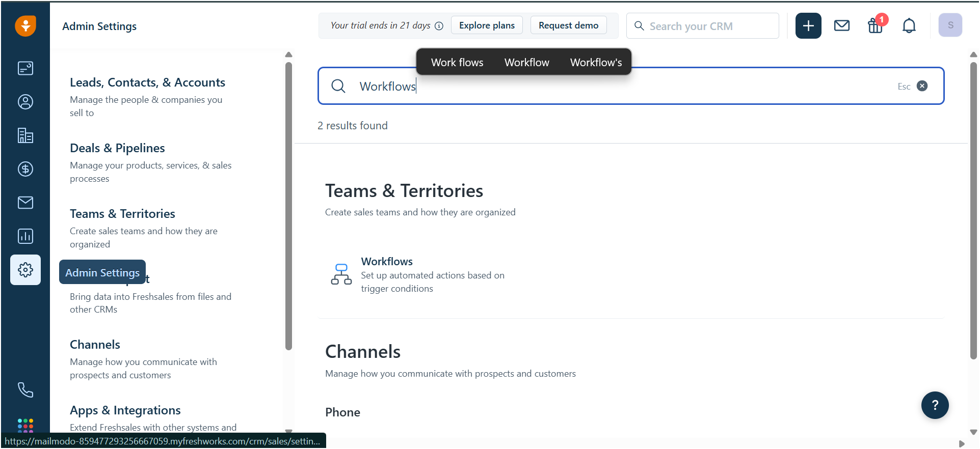Open Accounts building icon in sidebar
The height and width of the screenshot is (449, 980).
click(25, 135)
